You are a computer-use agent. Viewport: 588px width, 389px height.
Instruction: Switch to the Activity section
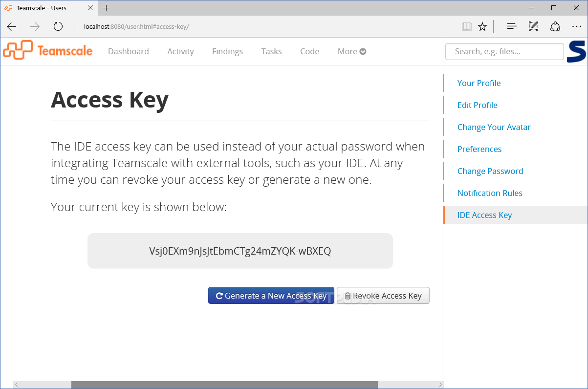click(x=180, y=51)
